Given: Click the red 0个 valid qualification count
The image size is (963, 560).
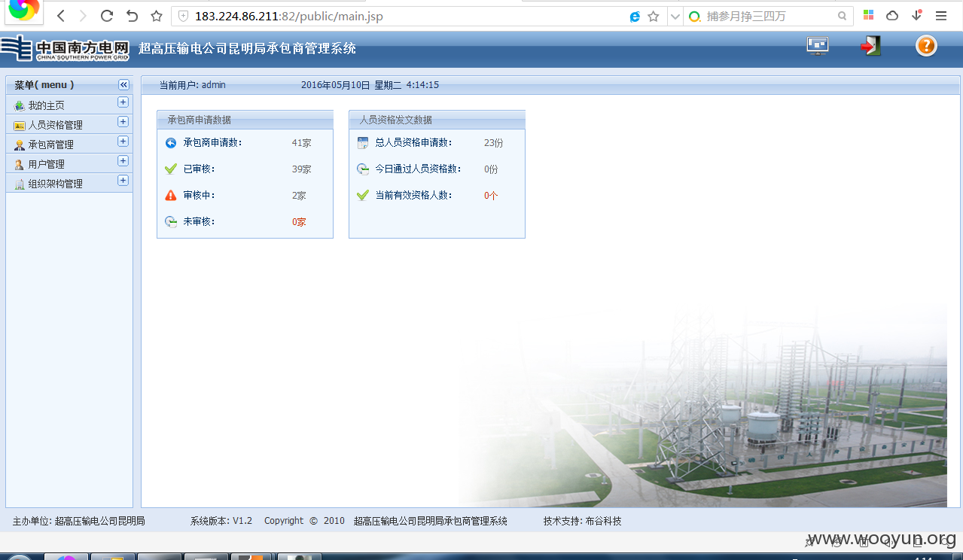Looking at the screenshot, I should click(491, 196).
